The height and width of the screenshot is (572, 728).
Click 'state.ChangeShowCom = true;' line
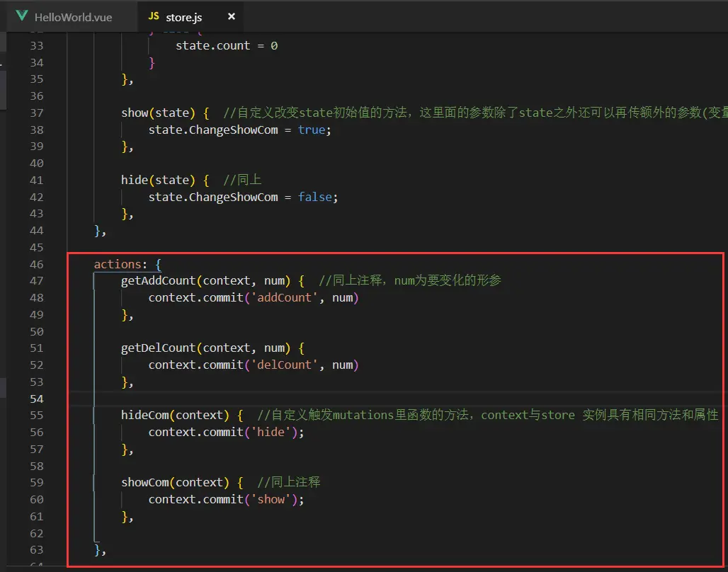click(x=239, y=130)
